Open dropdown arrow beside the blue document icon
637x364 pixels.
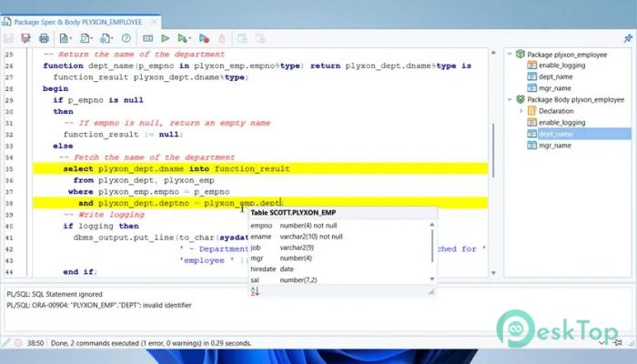click(x=70, y=39)
